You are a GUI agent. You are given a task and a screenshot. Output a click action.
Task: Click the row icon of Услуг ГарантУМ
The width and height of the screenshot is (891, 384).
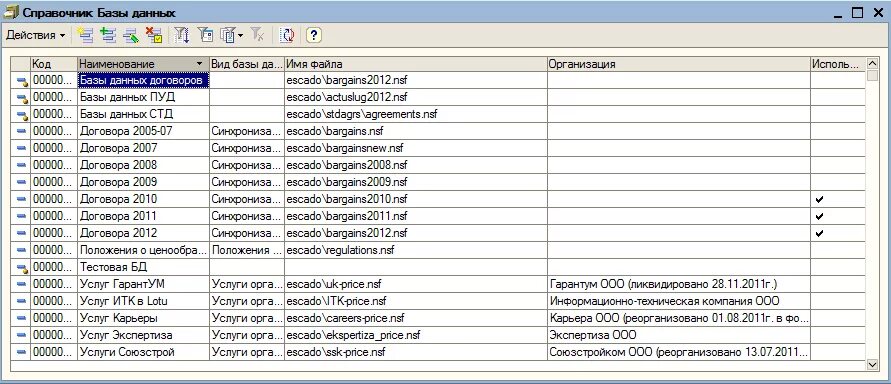pos(22,284)
